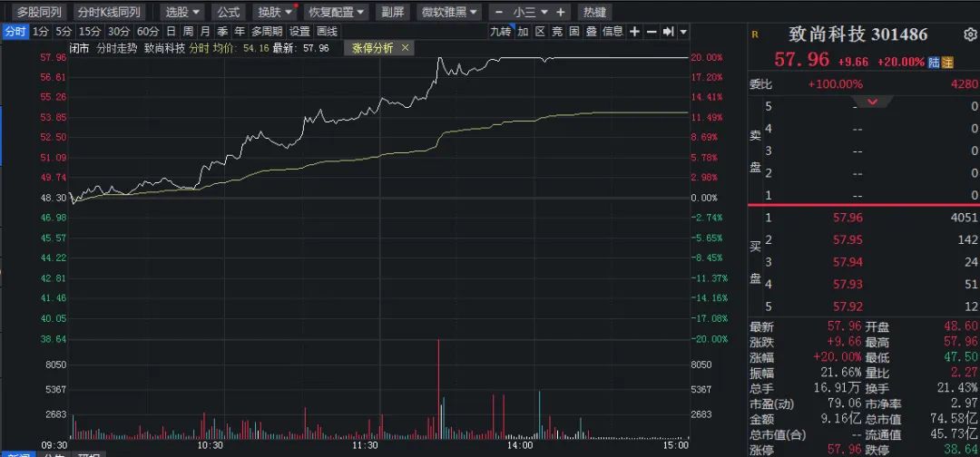Decrease font size with the top minus button

coord(498,12)
